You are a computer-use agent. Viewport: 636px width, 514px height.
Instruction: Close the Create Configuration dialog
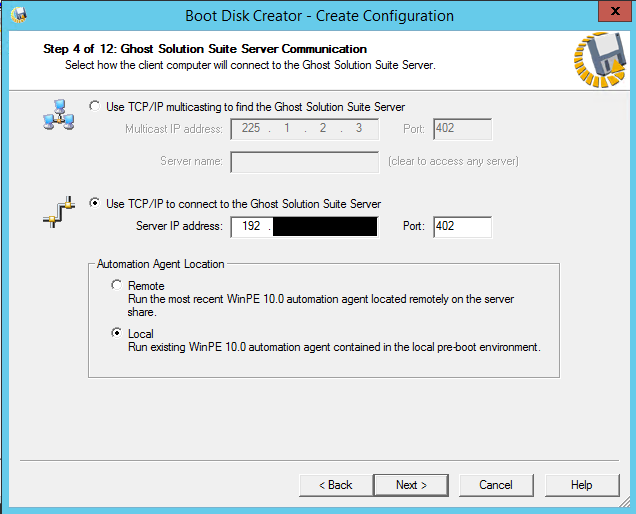(x=615, y=11)
